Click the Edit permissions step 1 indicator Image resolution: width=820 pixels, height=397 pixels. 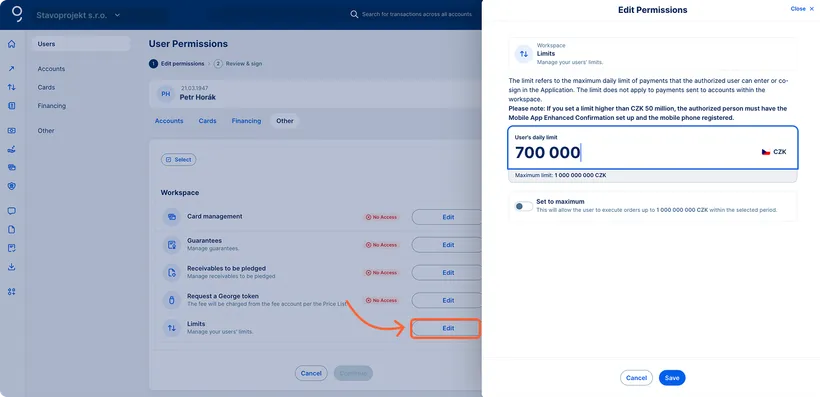[177, 63]
